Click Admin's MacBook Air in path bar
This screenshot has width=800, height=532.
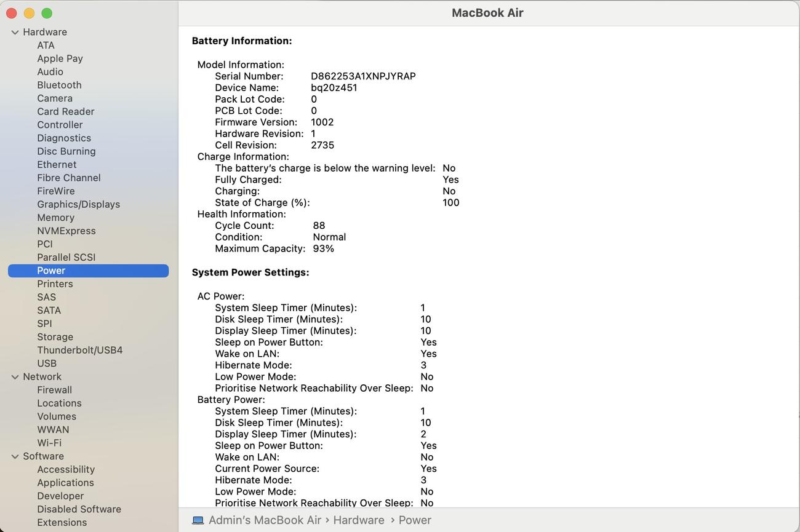tap(265, 520)
